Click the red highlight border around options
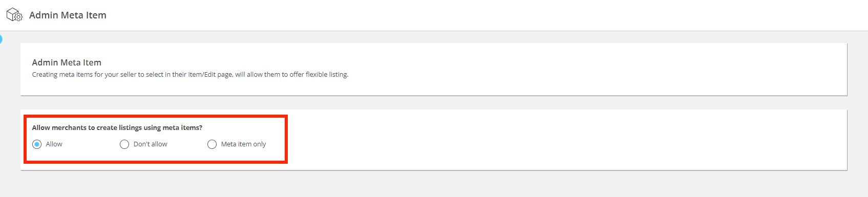 pos(156,116)
